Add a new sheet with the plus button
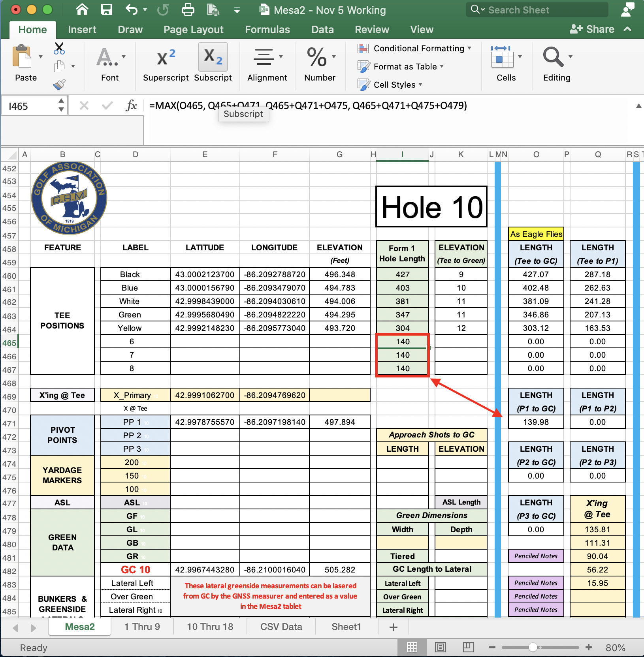The image size is (644, 657). (394, 627)
